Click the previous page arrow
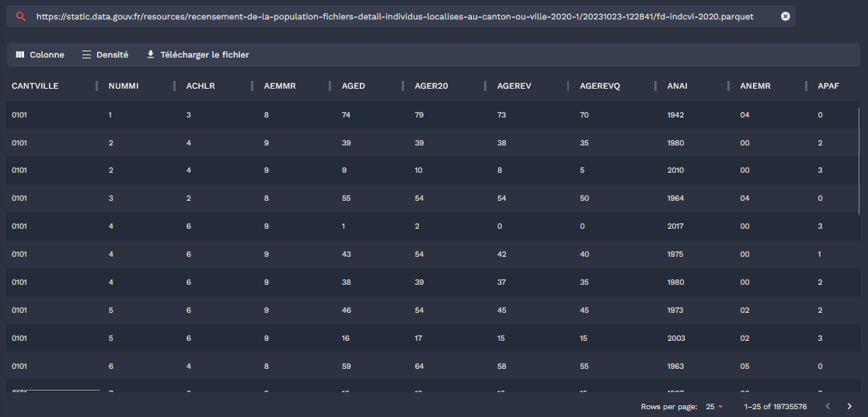The image size is (868, 417). point(828,406)
